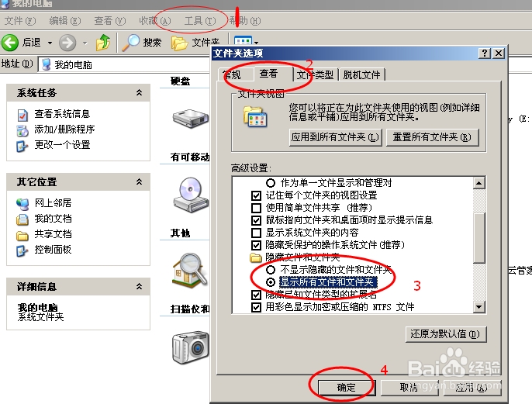The width and height of the screenshot is (532, 404).
Task: Check use simple file sharing option
Action: click(256, 208)
